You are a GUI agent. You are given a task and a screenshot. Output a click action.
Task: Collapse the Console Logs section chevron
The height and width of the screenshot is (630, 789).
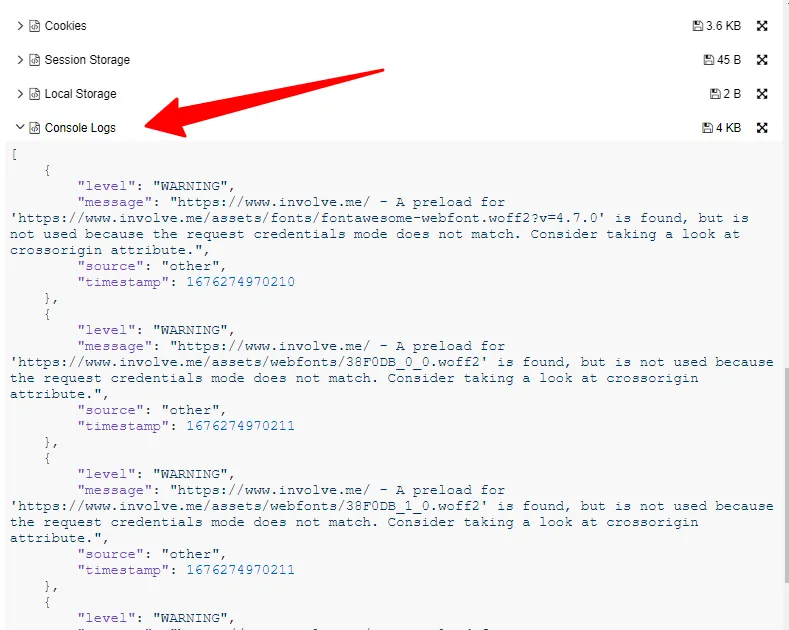tap(20, 127)
